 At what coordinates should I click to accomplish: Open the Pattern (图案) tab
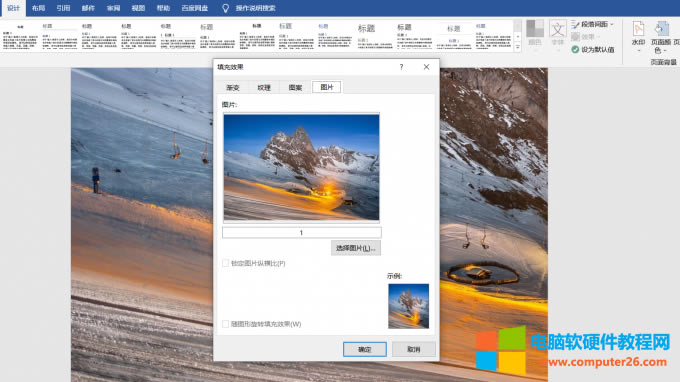point(295,87)
